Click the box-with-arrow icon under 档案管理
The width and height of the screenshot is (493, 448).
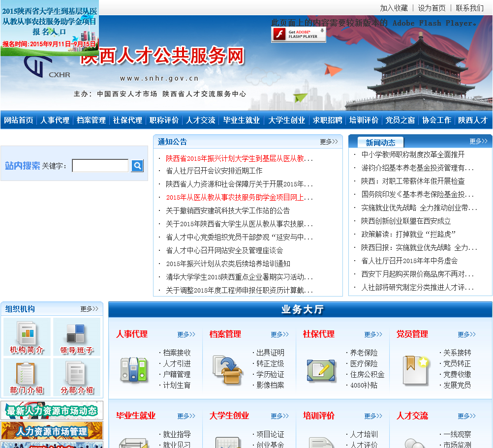227,370
